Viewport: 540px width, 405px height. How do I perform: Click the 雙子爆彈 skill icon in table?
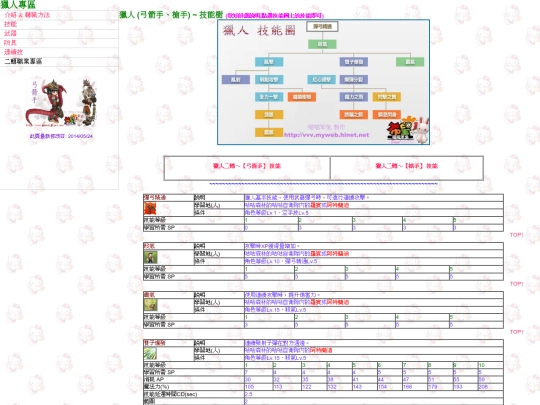pos(150,353)
